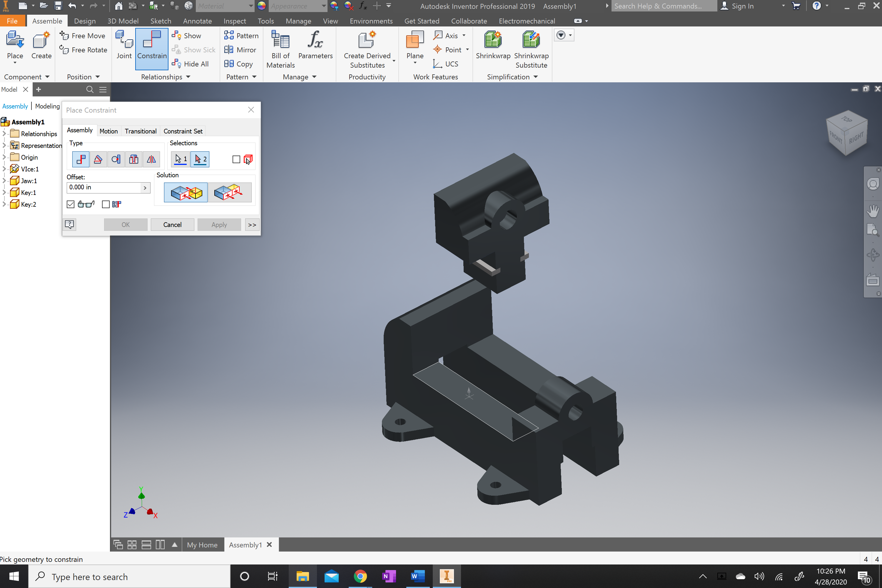Choose the Mate solution option
This screenshot has width=882, height=588.
click(x=186, y=193)
